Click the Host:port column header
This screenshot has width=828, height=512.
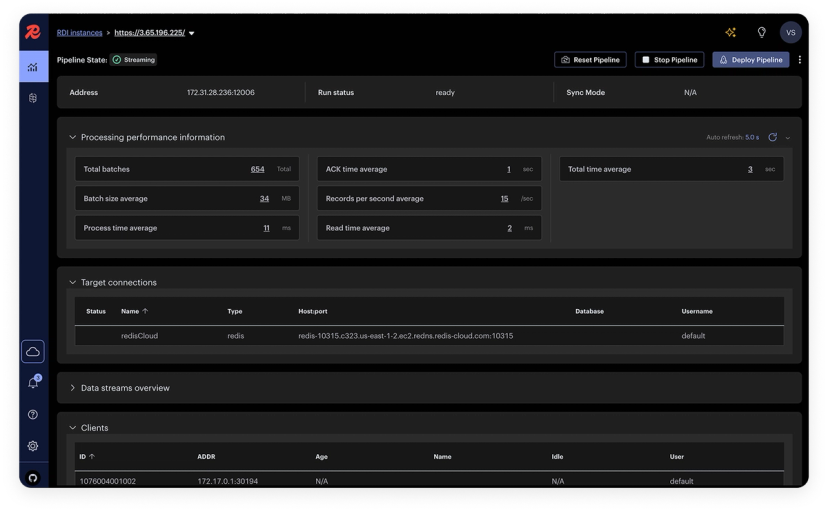[x=313, y=311]
